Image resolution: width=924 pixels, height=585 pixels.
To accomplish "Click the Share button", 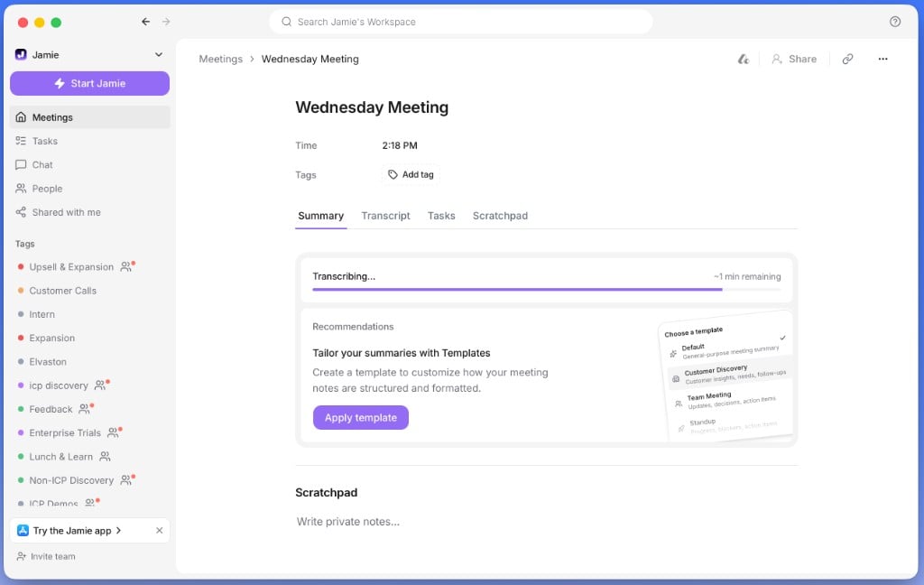I will [794, 59].
